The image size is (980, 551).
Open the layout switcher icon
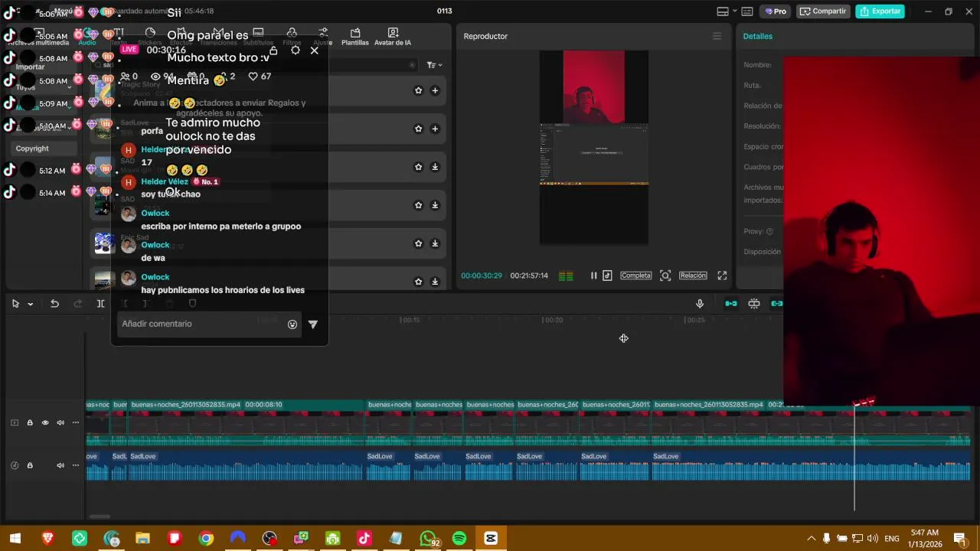(x=723, y=11)
